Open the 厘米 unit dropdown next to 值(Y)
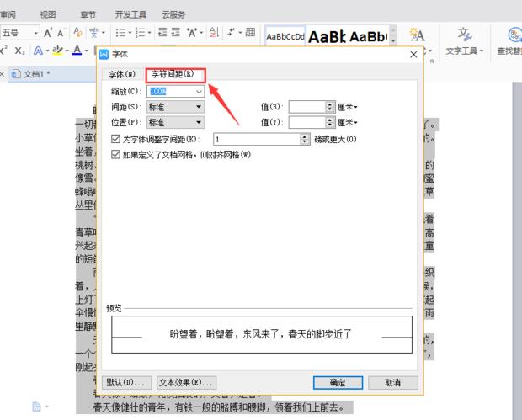522x420 pixels. click(x=348, y=123)
